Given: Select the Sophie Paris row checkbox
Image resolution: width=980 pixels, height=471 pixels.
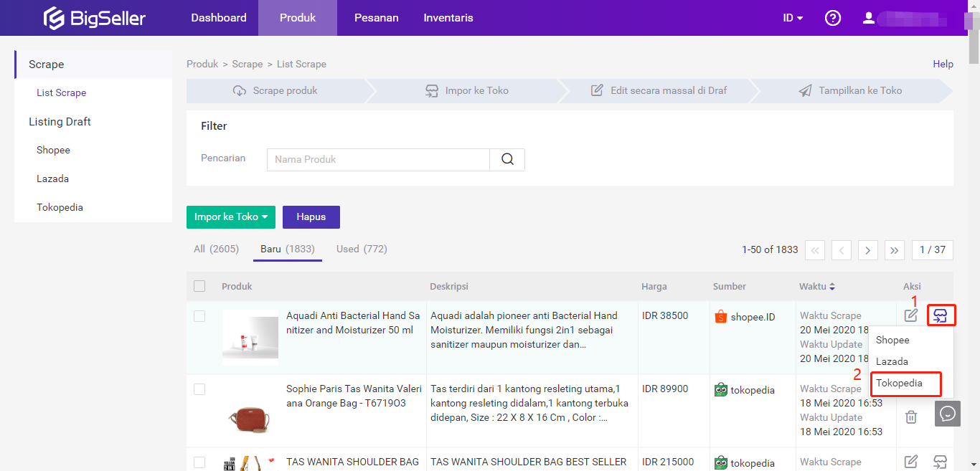Looking at the screenshot, I should (199, 389).
